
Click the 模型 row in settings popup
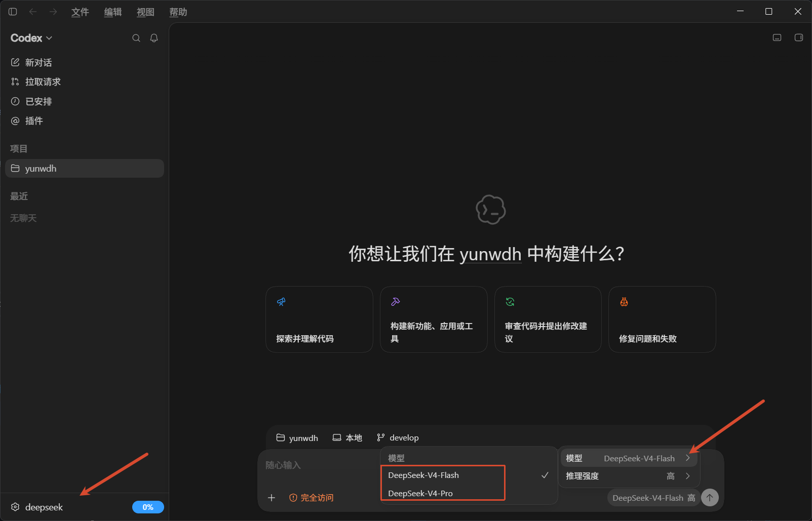(x=629, y=458)
